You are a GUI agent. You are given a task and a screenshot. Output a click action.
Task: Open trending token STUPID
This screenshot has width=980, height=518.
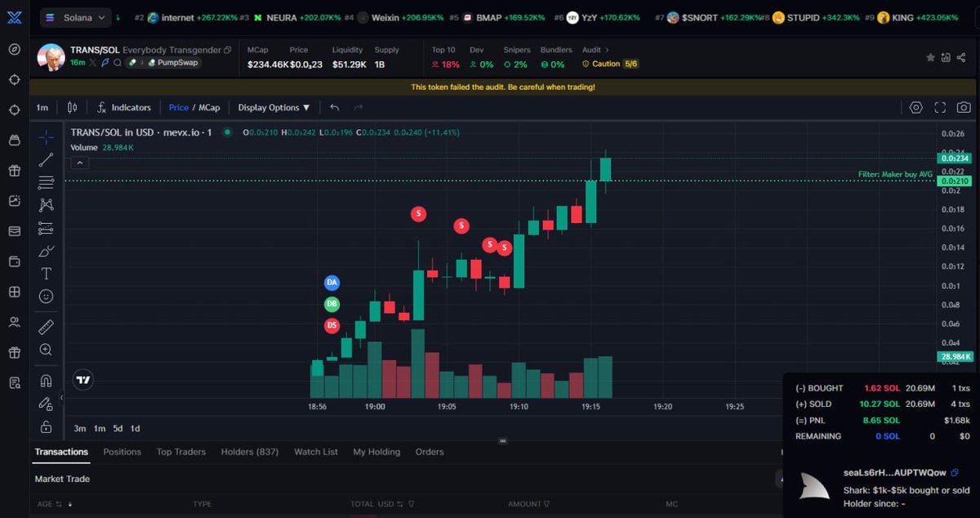pos(814,17)
